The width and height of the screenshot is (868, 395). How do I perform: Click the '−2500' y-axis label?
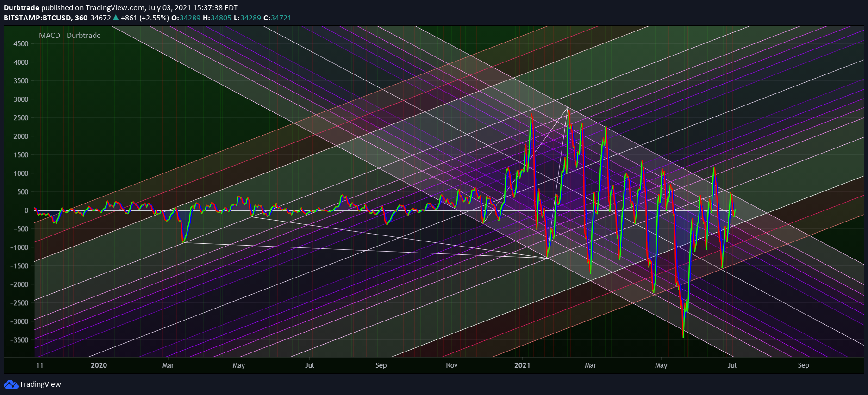[19, 303]
